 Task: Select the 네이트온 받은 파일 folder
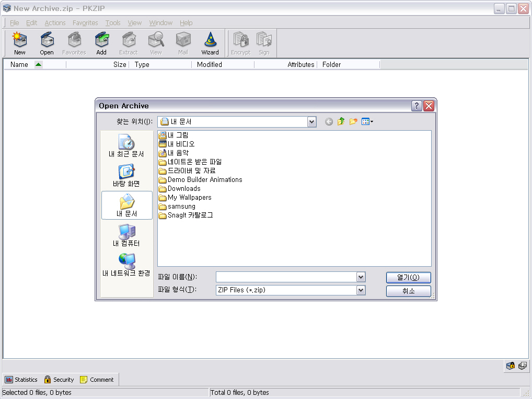point(190,162)
